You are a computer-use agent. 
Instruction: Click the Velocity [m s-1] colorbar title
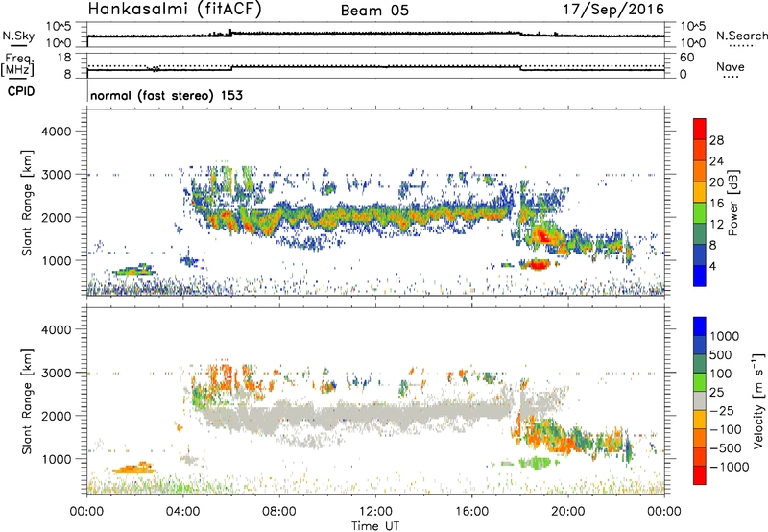(x=758, y=400)
